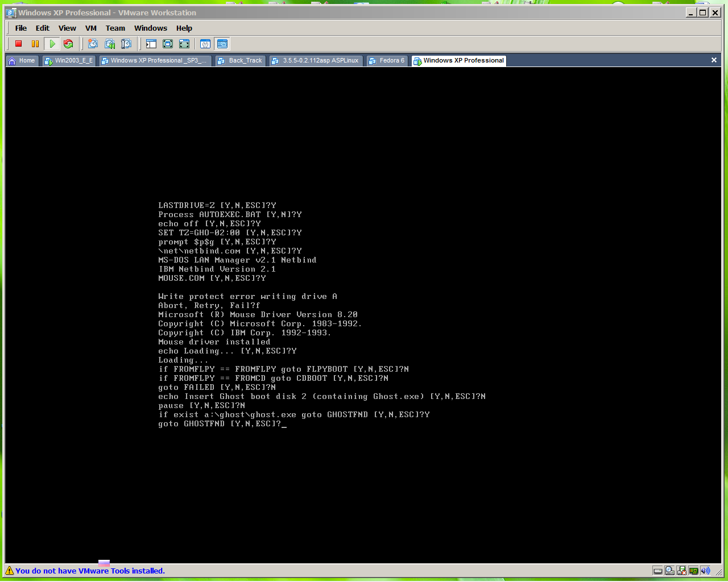Switch to console view
The image size is (728, 582).
(222, 44)
